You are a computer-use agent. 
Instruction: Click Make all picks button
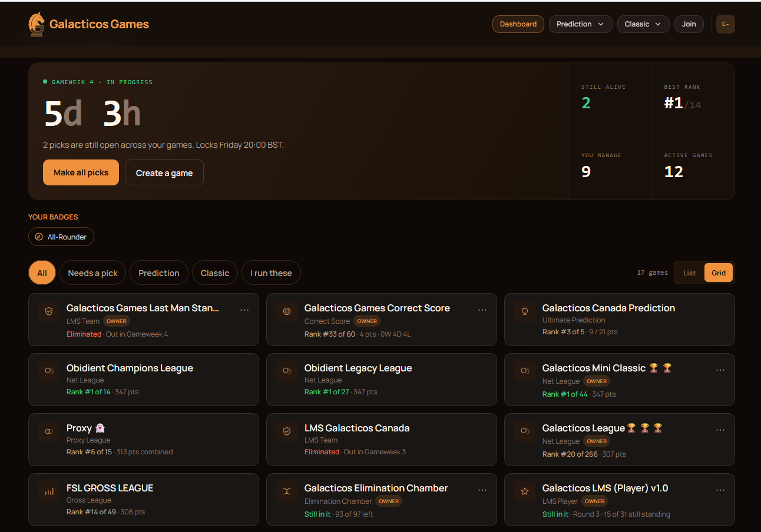81,172
